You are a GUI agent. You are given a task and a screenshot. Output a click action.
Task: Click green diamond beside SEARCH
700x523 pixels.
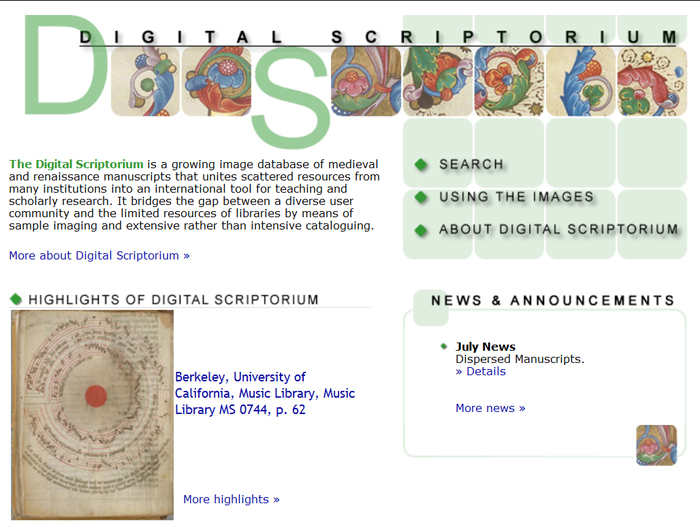[421, 165]
